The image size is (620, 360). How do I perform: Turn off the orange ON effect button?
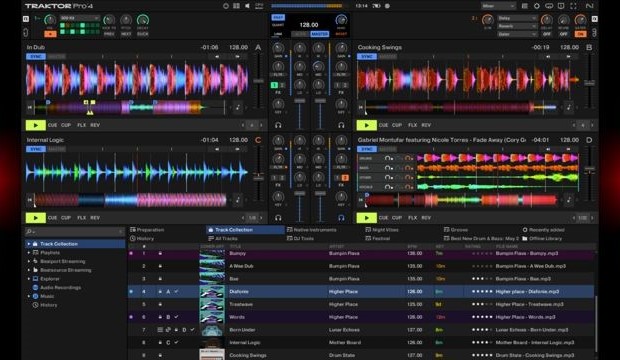pyautogui.click(x=580, y=34)
